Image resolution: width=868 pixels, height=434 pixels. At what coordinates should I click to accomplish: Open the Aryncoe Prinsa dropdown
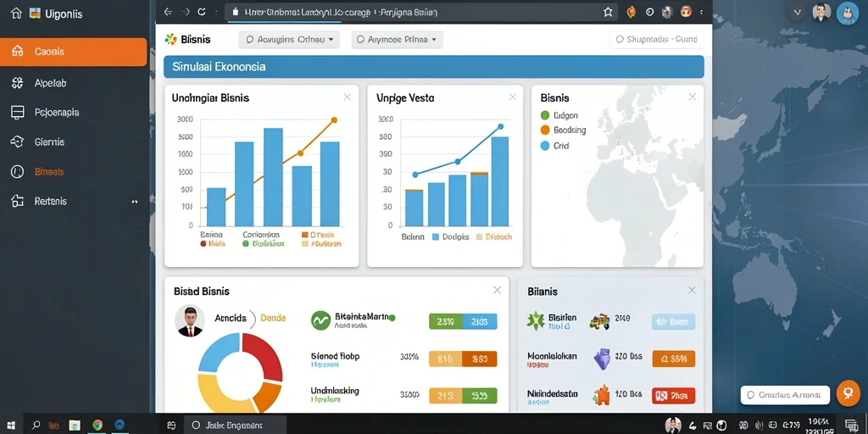[x=397, y=40]
